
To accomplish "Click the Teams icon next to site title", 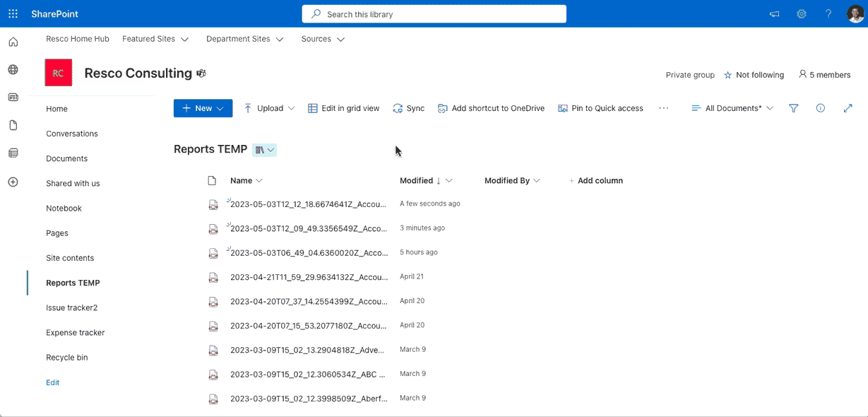I will (201, 74).
